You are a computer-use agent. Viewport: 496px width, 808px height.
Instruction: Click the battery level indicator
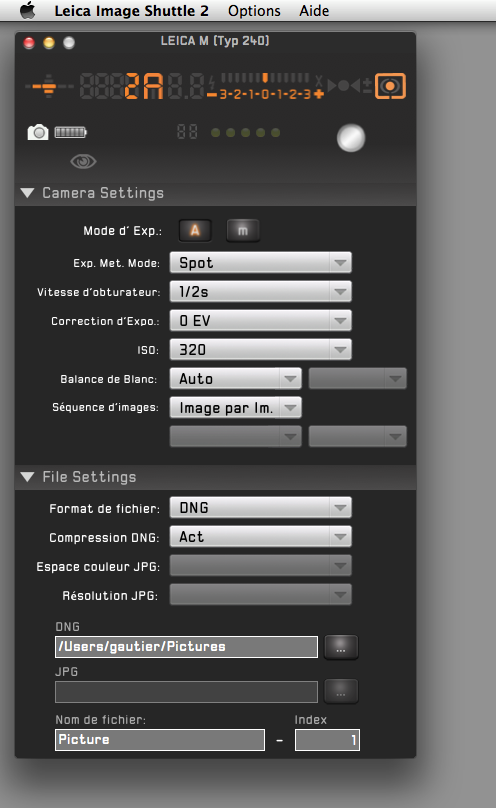(x=71, y=132)
